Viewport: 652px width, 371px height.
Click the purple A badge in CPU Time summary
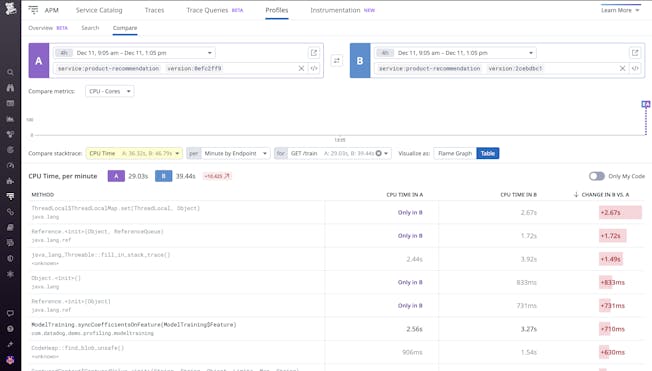[116, 176]
